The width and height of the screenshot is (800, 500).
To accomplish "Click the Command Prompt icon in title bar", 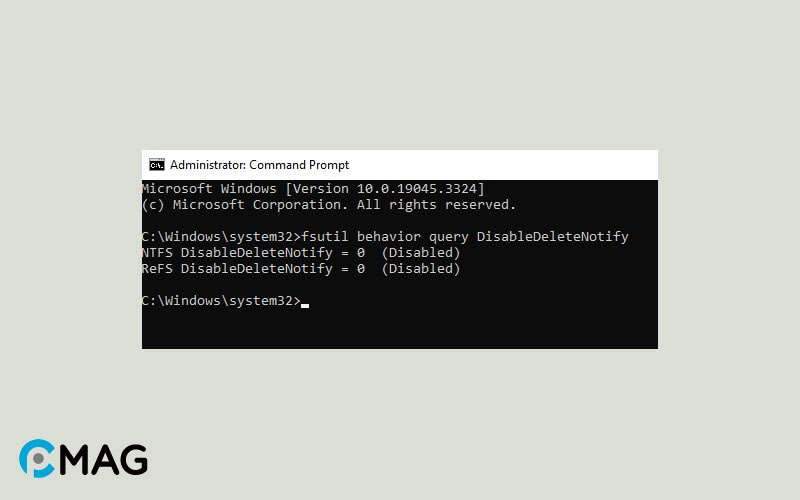I will (x=157, y=165).
